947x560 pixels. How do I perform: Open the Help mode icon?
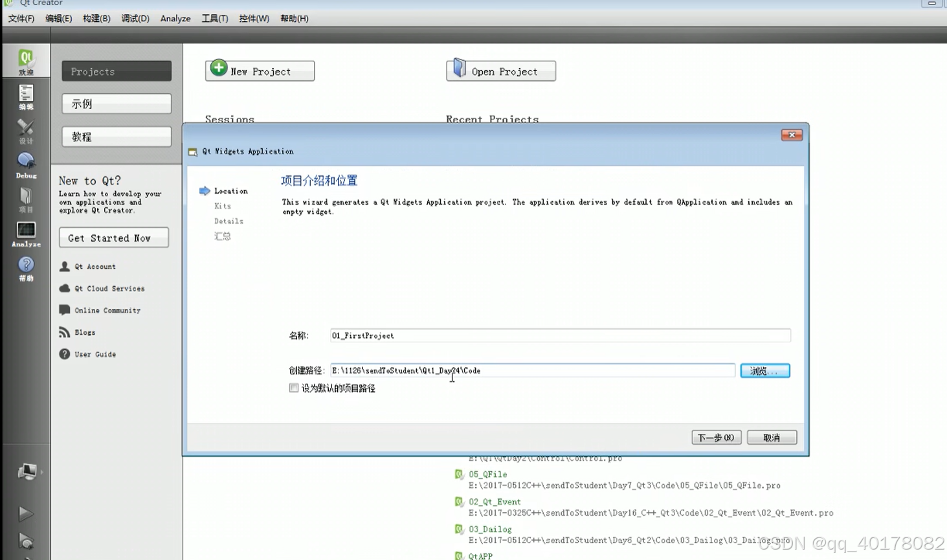26,268
